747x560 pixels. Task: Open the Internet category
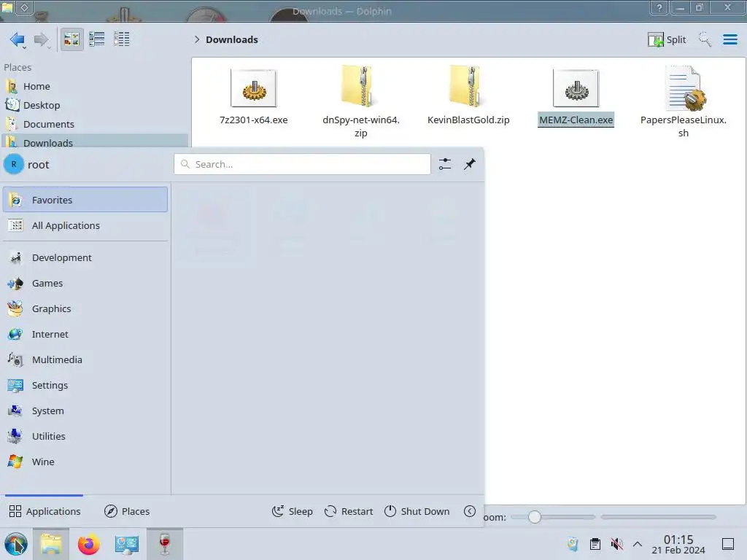point(85,334)
